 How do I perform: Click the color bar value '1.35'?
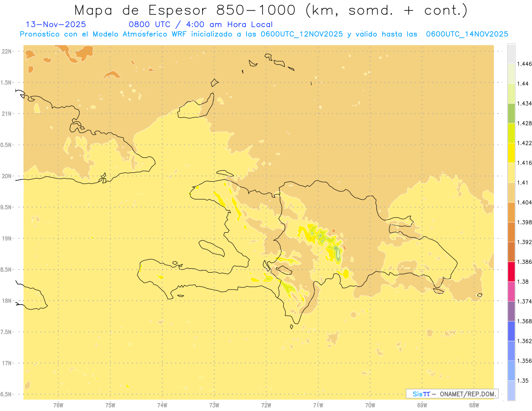(x=523, y=380)
